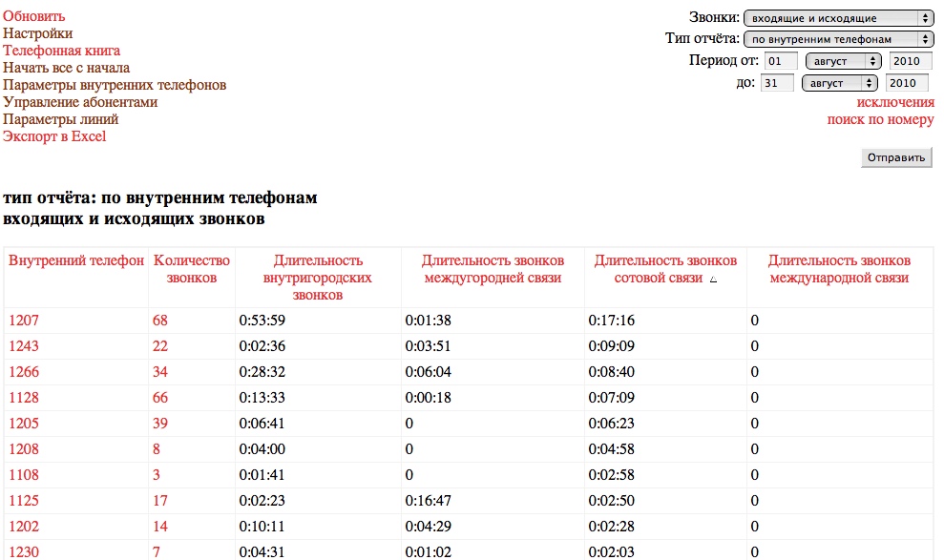Click the start day input showing "01"
The image size is (944, 560).
[782, 60]
